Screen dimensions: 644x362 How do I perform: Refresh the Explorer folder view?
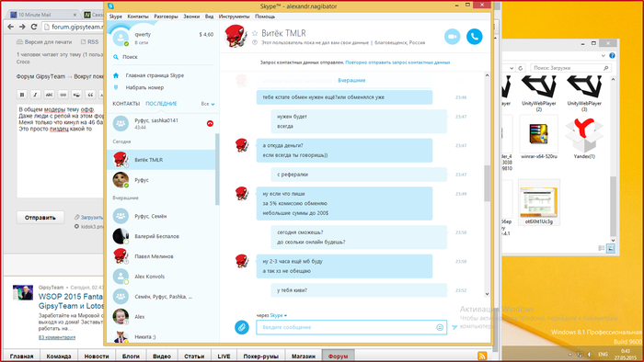[x=521, y=68]
